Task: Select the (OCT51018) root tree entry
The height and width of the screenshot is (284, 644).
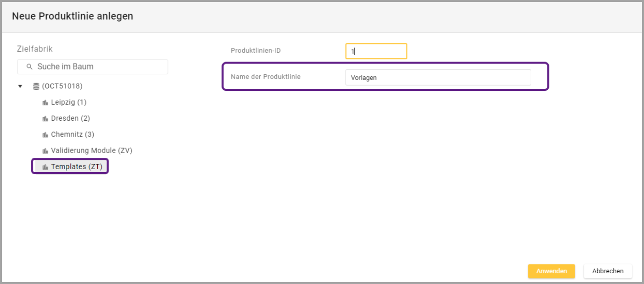Action: (62, 87)
